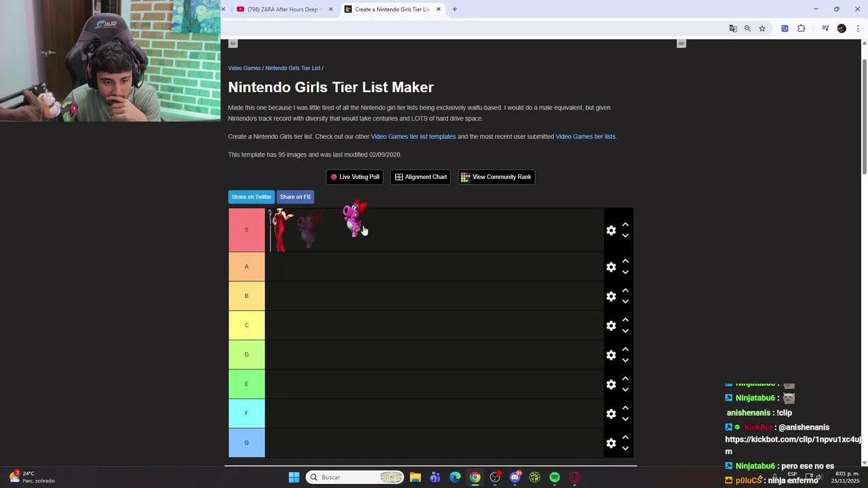Move the S tier row down

(625, 236)
